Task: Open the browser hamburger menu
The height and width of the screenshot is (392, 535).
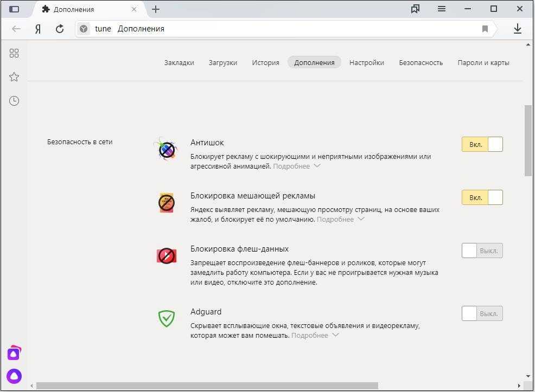Action: point(442,9)
